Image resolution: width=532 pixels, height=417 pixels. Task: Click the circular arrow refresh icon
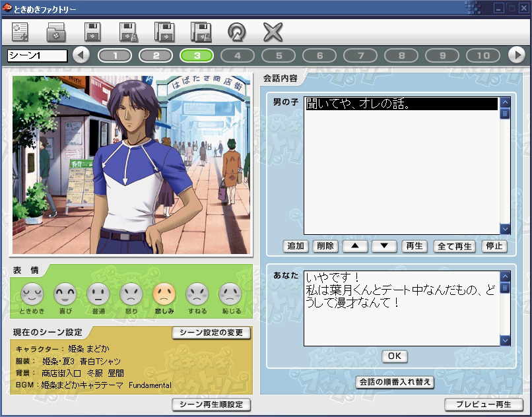click(x=236, y=32)
